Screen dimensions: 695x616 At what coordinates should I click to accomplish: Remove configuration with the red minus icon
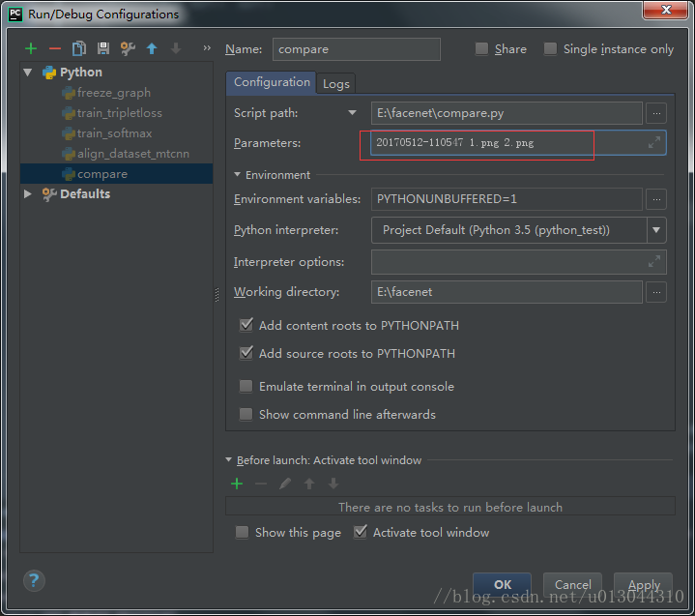(x=55, y=48)
